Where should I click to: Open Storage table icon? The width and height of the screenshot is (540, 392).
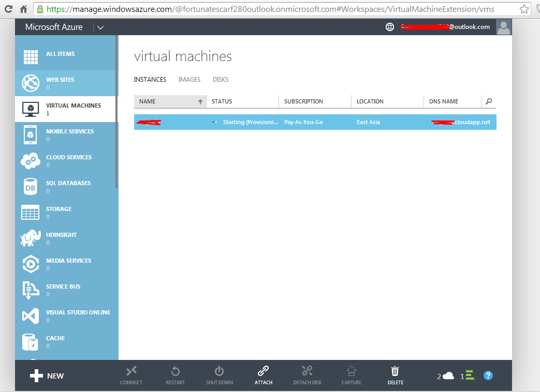click(31, 213)
